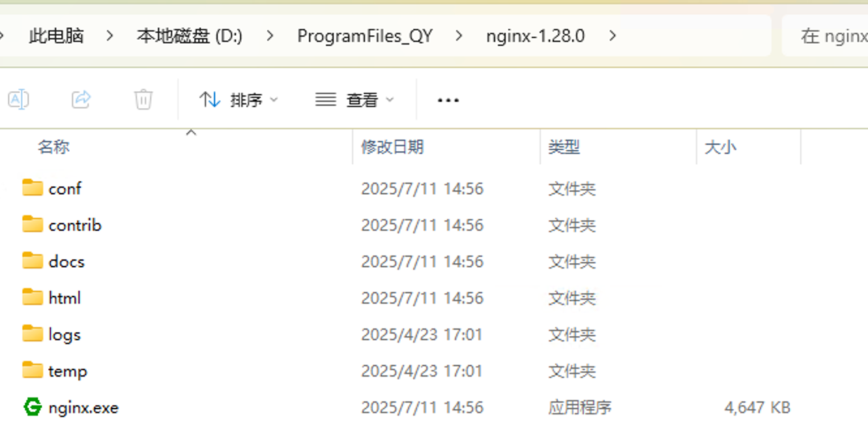
Task: Click 应用程序 type of nginx.exe
Action: tap(580, 408)
